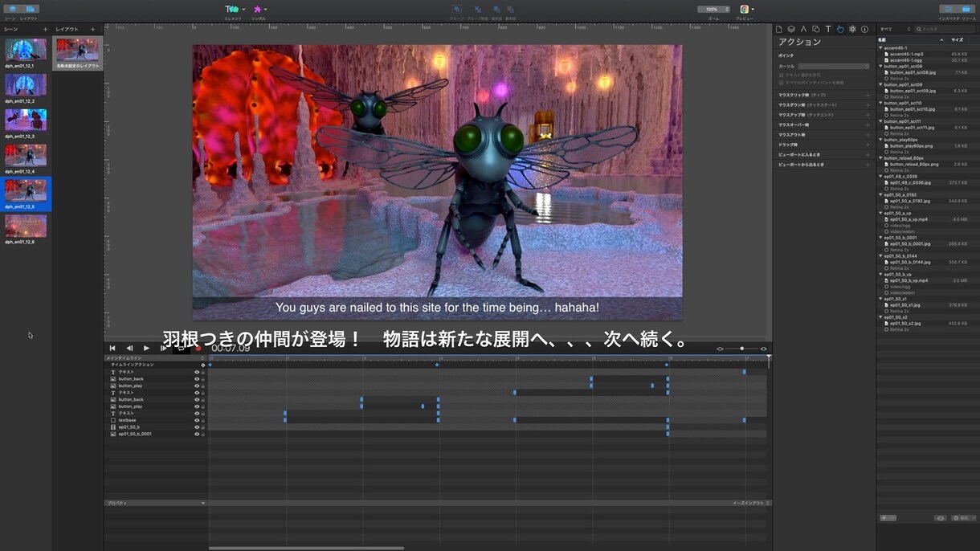Open the Identity inspector info icon
The width and height of the screenshot is (980, 551).
(x=864, y=29)
